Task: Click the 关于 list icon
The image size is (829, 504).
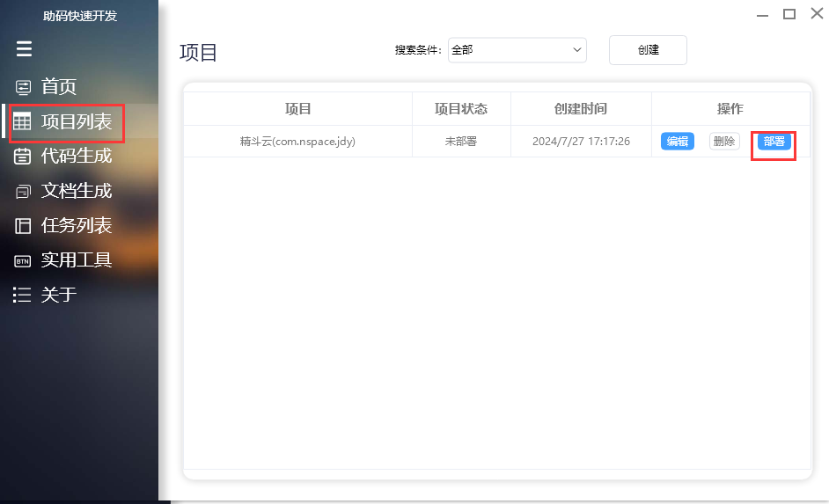Action: [23, 295]
